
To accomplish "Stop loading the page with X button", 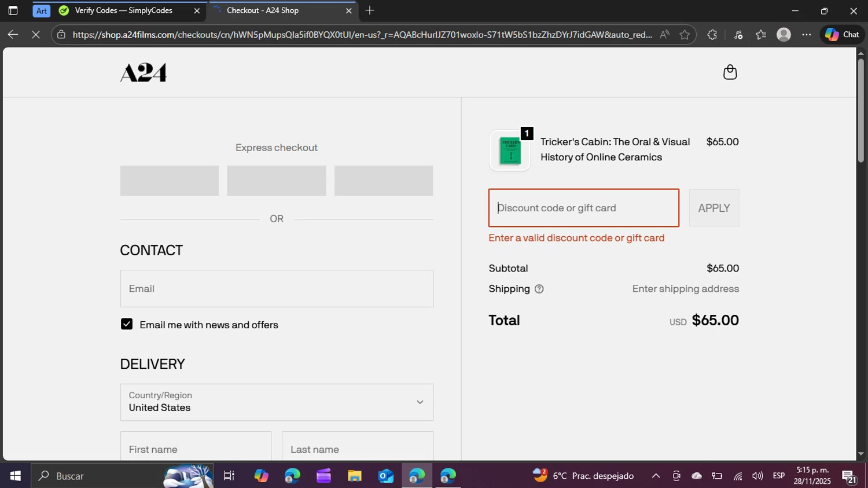I will coord(36,35).
